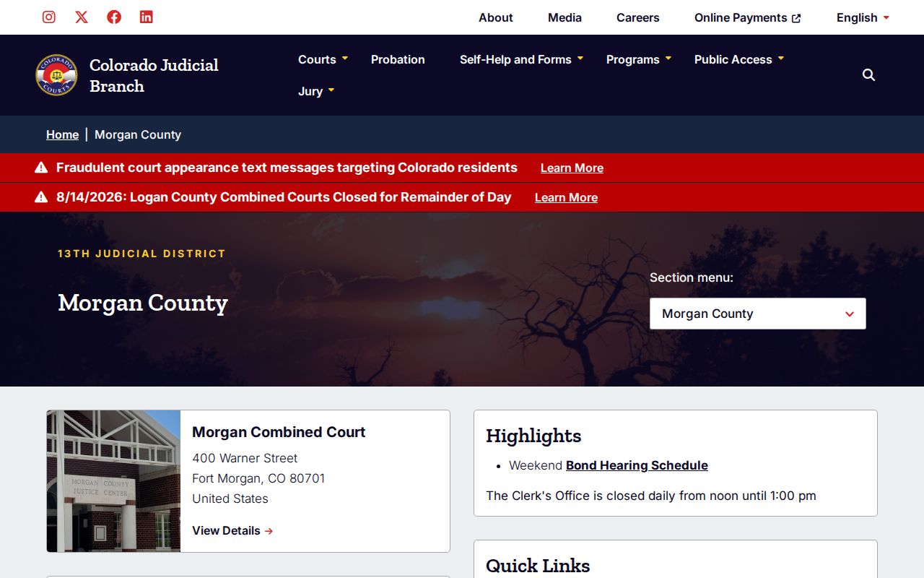Click Learn More on the Logan County closure alert
Image resolution: width=924 pixels, height=578 pixels.
(566, 197)
